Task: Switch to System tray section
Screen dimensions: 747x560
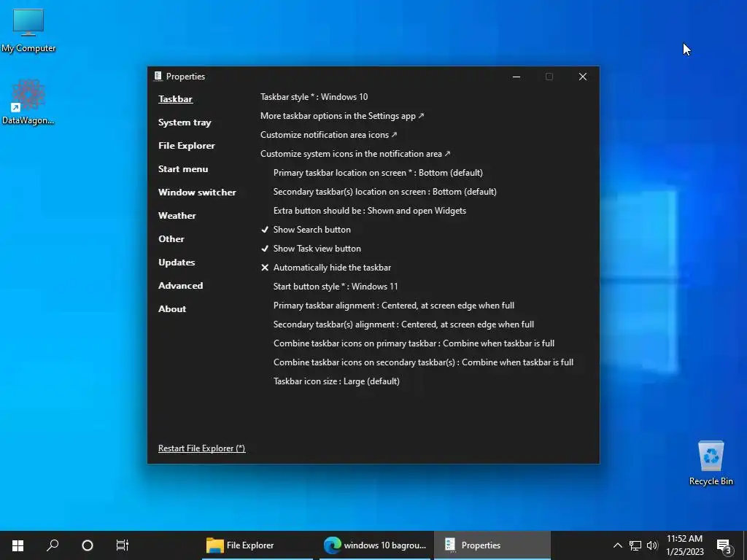Action: point(185,122)
